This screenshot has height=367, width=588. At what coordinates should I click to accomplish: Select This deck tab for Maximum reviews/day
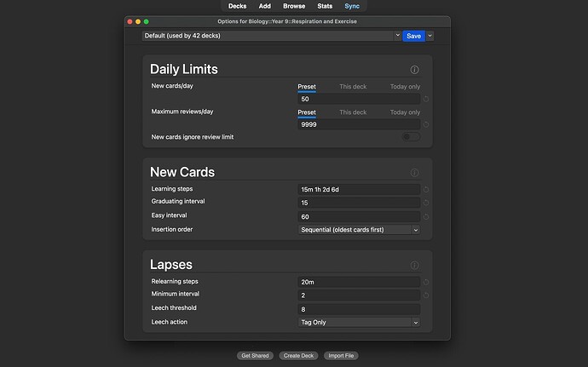tap(353, 112)
